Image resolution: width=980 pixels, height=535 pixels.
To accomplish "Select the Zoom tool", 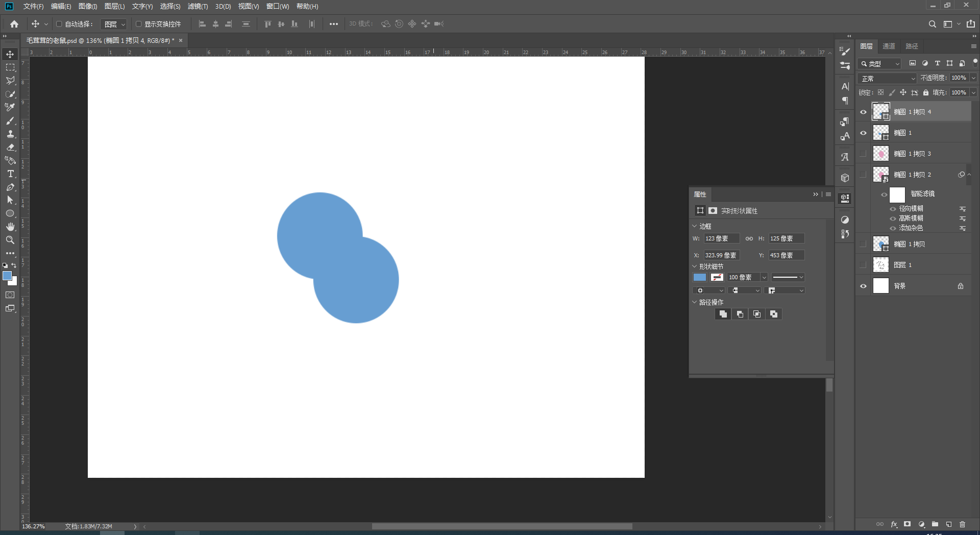I will [10, 240].
